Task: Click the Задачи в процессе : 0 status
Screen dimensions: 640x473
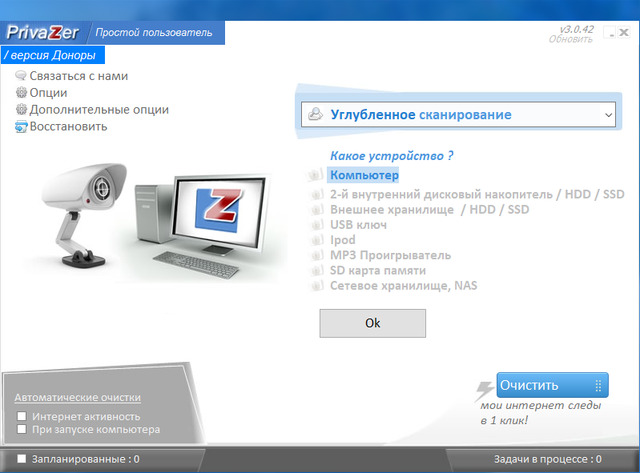Action: [x=548, y=459]
